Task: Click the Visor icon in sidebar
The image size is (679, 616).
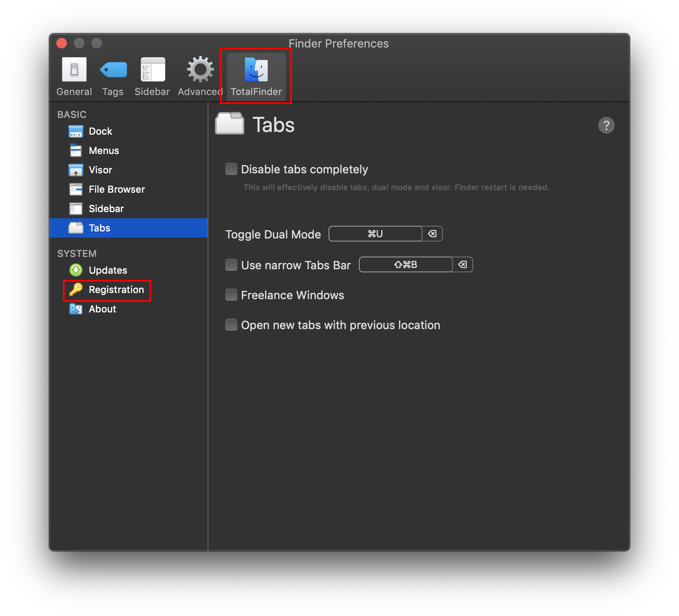Action: pyautogui.click(x=76, y=170)
